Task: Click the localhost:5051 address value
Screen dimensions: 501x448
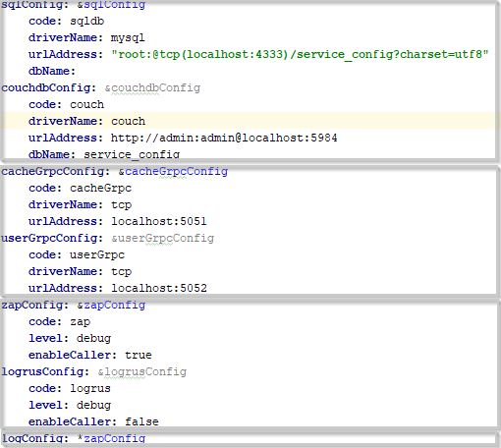Action: [x=159, y=222]
